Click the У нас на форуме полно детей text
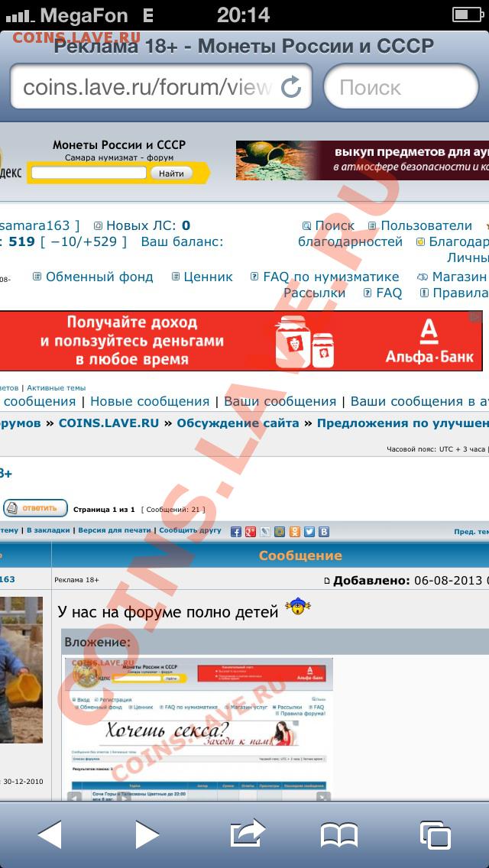This screenshot has height=868, width=489. pyautogui.click(x=168, y=612)
